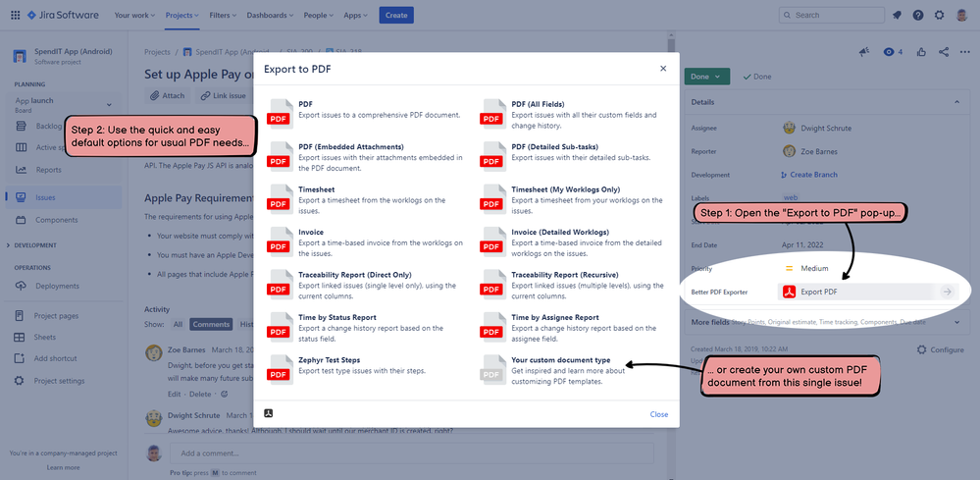Close the Export to PDF dialog with X
980x480 pixels.
point(663,69)
